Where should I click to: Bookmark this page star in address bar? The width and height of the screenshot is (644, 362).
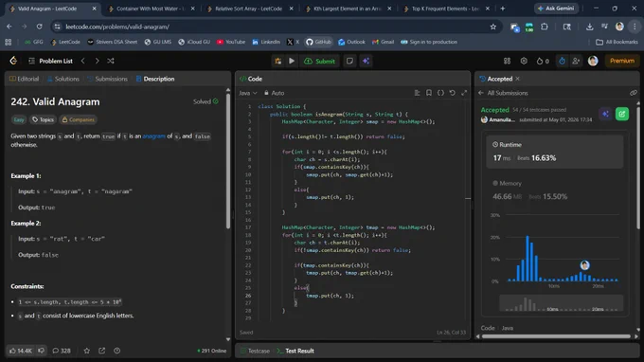492,27
